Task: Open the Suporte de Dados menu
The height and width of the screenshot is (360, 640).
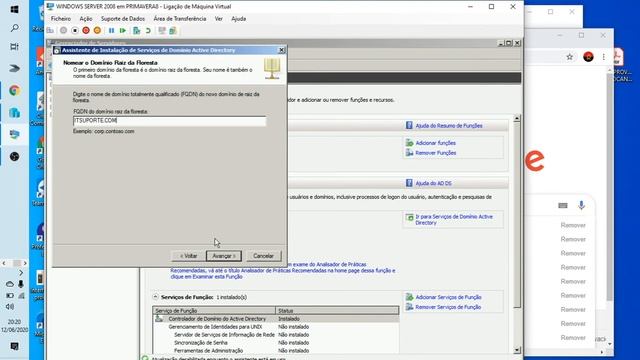Action: click(x=123, y=19)
